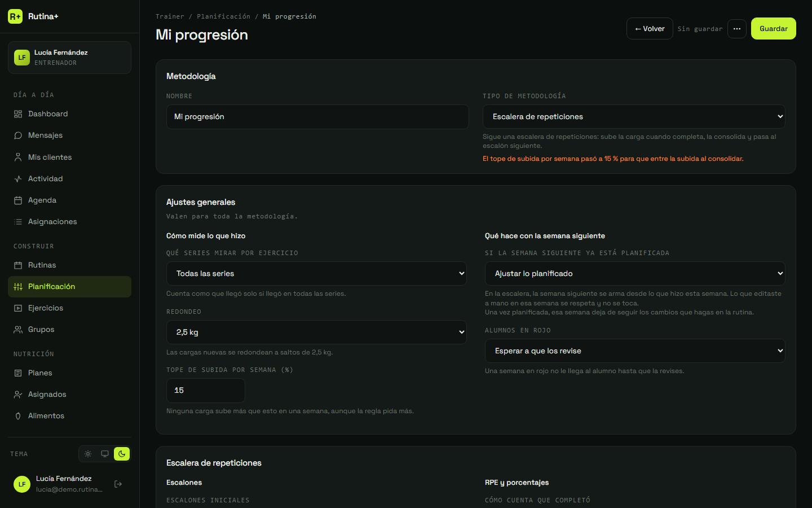Image resolution: width=812 pixels, height=508 pixels.
Task: Click the lucia@demo.rutina account email text
Action: coord(69,489)
